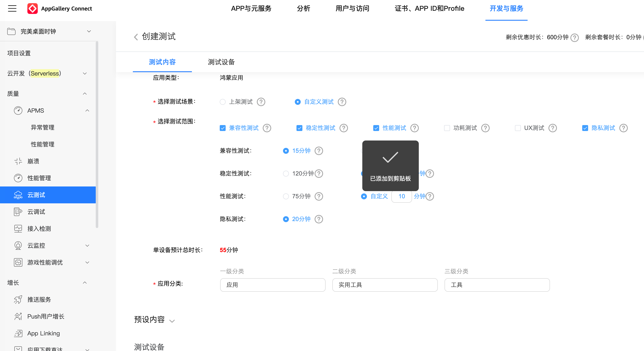This screenshot has width=644, height=351.
Task: Click help icon next to 75分钟
Action: (319, 196)
